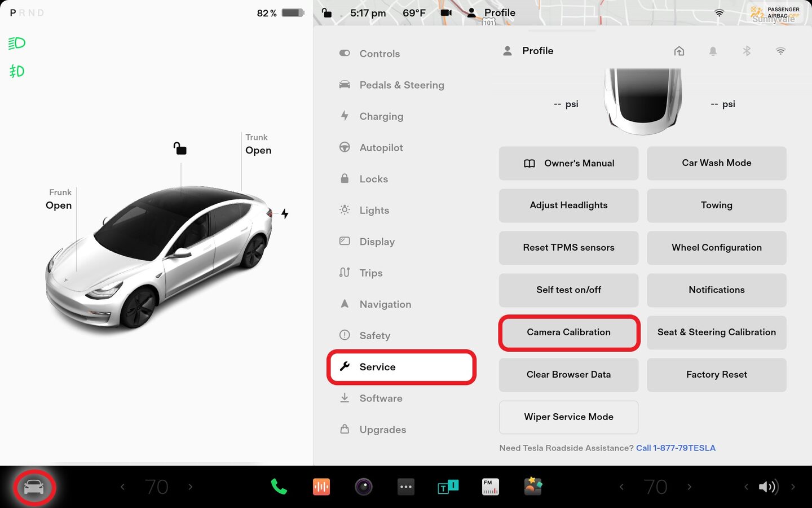Select the Service menu item
Screen dimensions: 812x508
coord(401,367)
